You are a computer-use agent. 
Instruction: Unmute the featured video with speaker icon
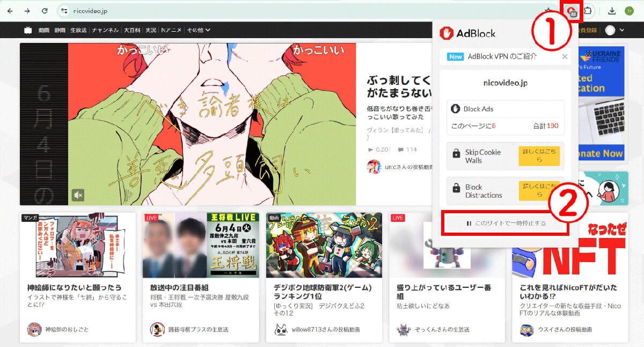pos(78,194)
